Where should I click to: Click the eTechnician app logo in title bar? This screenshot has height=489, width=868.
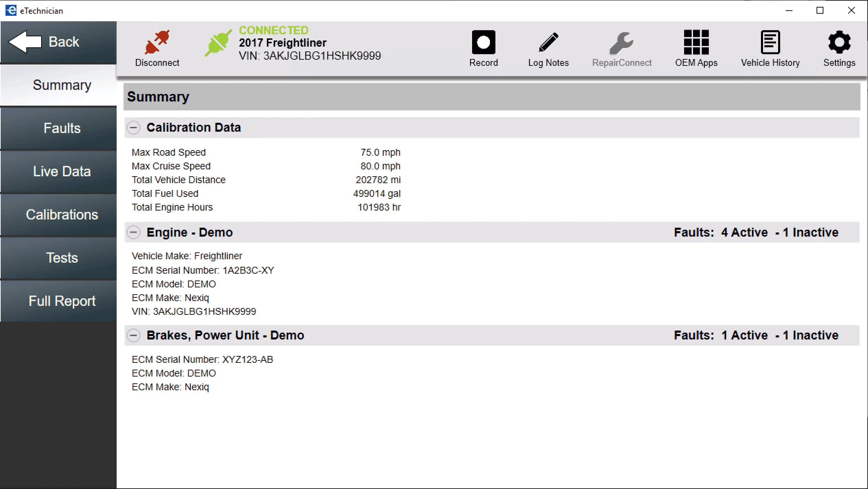11,10
